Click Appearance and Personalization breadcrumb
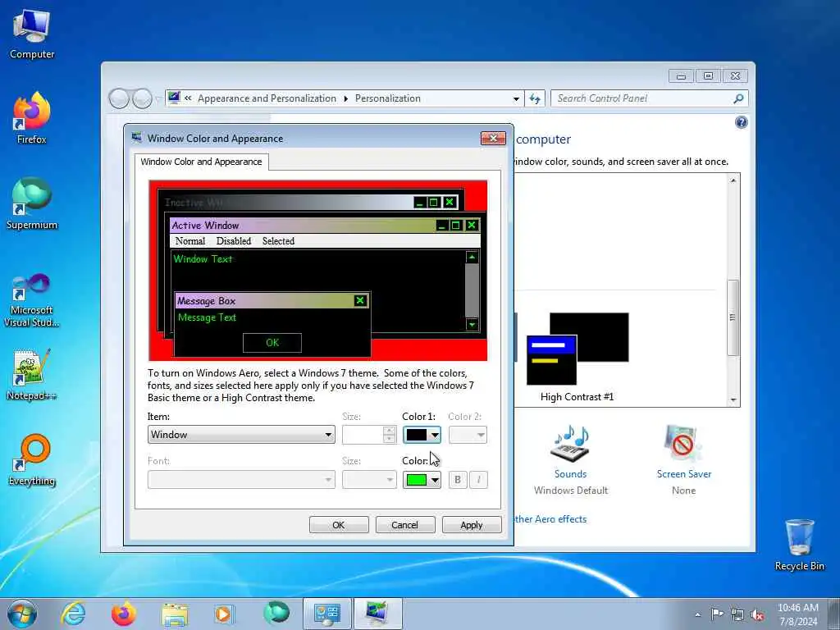Viewport: 840px width, 630px height. 267,98
